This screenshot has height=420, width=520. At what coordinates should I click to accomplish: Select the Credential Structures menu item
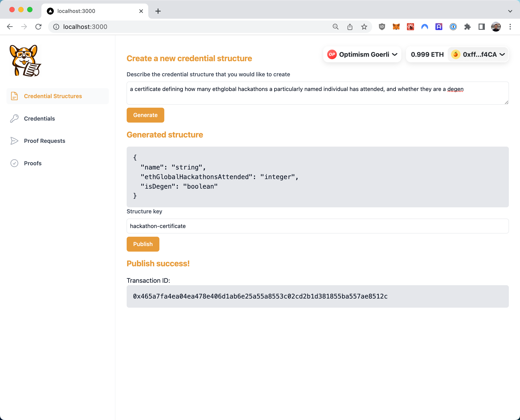click(x=53, y=96)
